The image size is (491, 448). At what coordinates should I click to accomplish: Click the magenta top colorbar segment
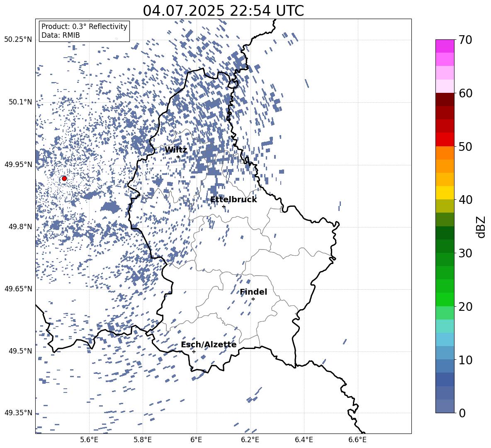click(445, 46)
